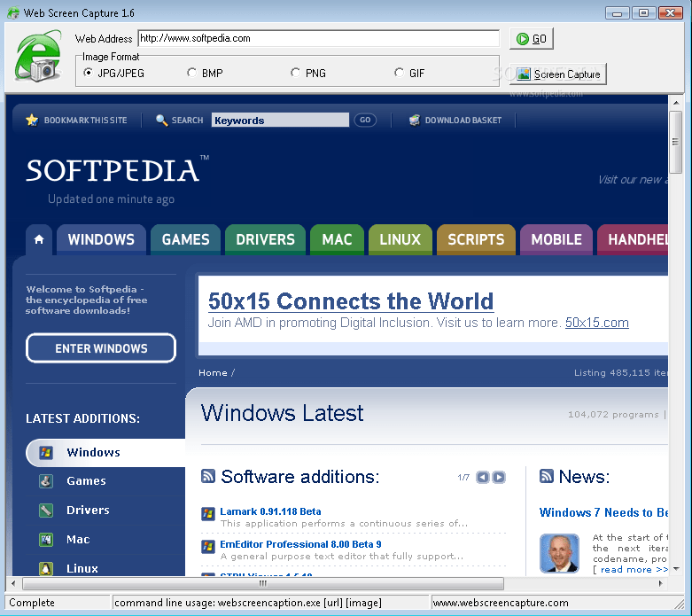The height and width of the screenshot is (616, 692).
Task: Click the Web Screen Capture app logo
Action: (38, 56)
